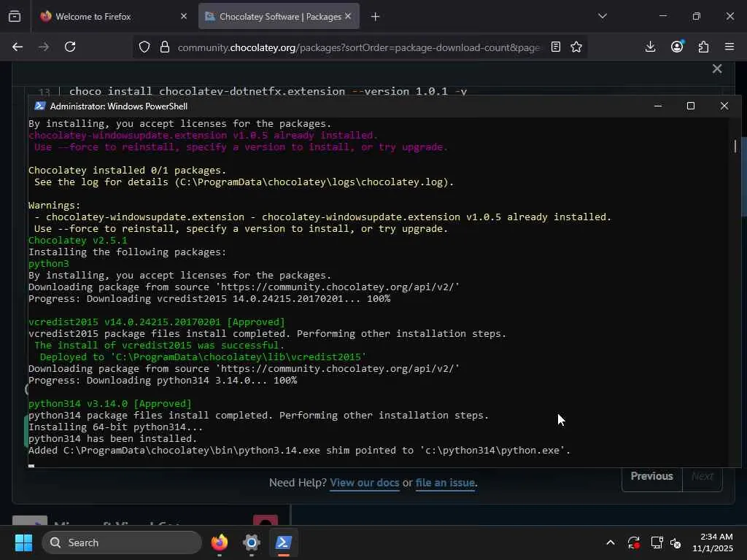Image resolution: width=747 pixels, height=560 pixels.
Task: Click the Next button on webpage
Action: click(703, 476)
